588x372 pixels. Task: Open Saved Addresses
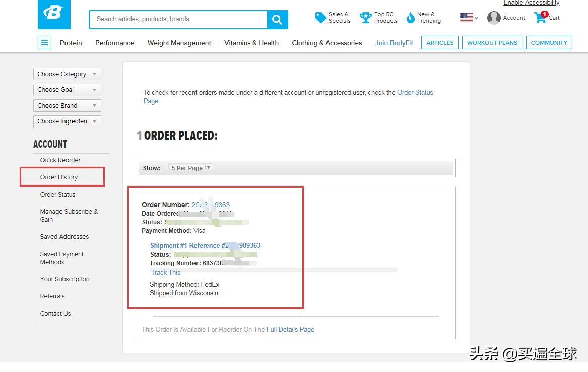pos(64,236)
